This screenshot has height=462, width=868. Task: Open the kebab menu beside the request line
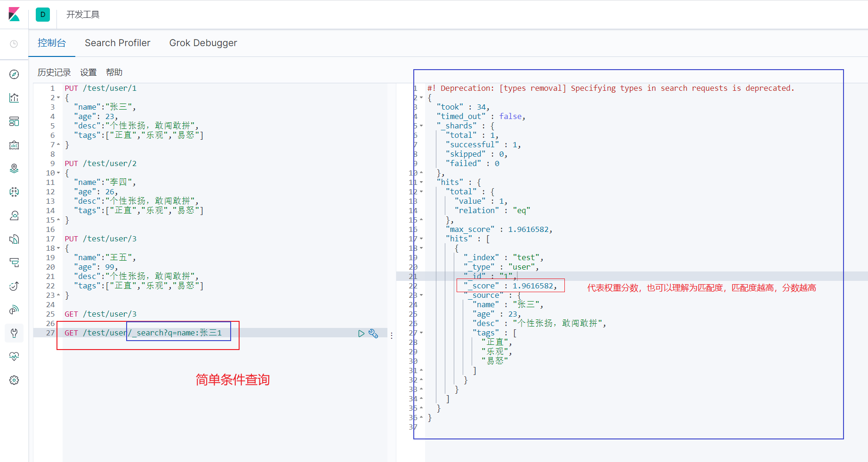tap(391, 335)
